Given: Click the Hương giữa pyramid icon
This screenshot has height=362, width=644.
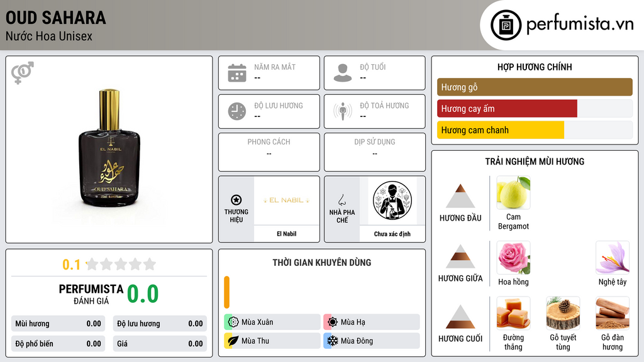Looking at the screenshot, I should [x=460, y=256].
